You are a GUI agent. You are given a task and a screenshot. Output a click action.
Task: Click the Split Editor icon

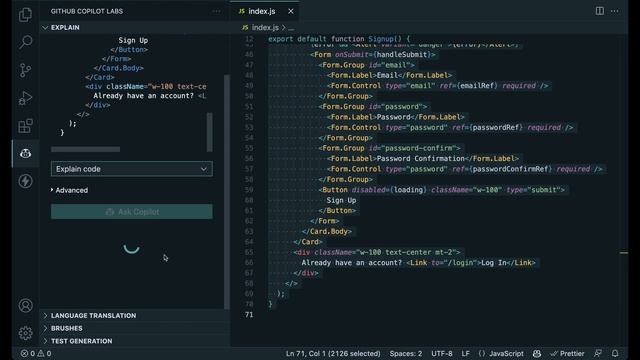tap(600, 11)
